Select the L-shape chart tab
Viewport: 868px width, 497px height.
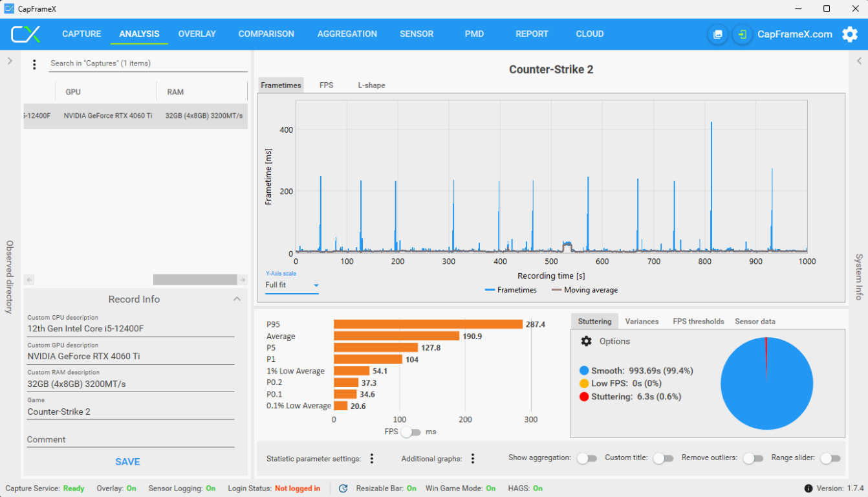click(x=371, y=85)
